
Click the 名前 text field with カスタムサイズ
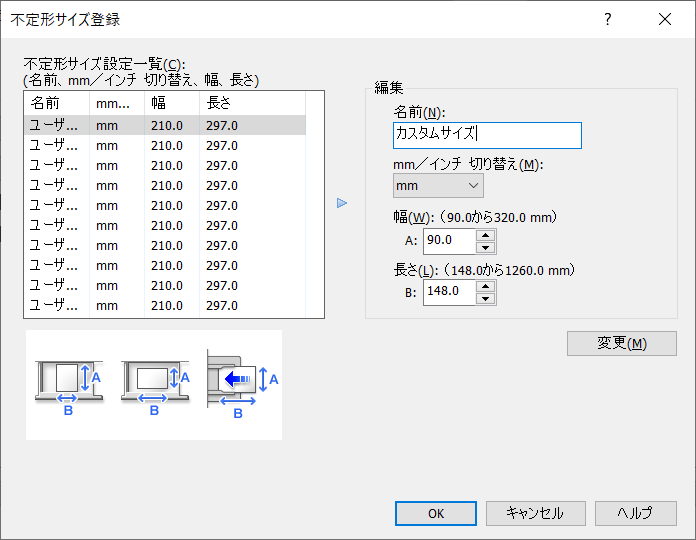tap(487, 135)
